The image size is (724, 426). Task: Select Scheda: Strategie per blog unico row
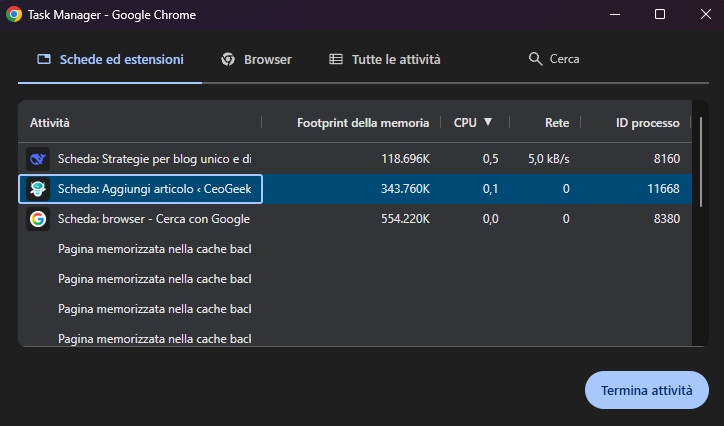pos(355,159)
